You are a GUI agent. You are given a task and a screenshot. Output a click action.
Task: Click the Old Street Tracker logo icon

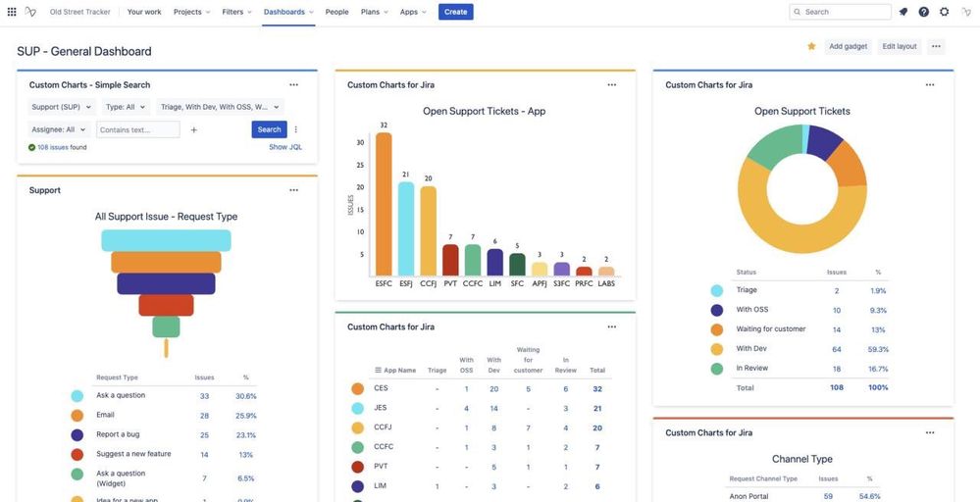coord(30,12)
